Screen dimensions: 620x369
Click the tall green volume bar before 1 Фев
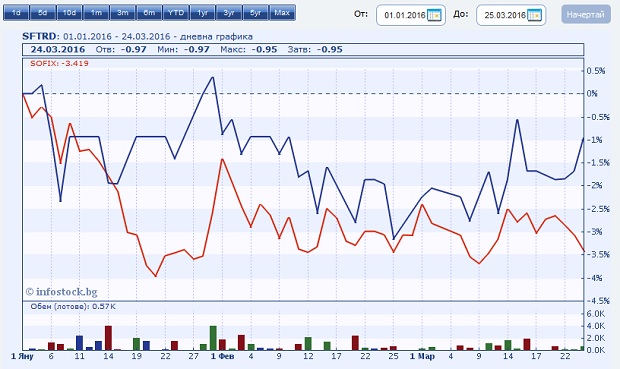point(213,338)
